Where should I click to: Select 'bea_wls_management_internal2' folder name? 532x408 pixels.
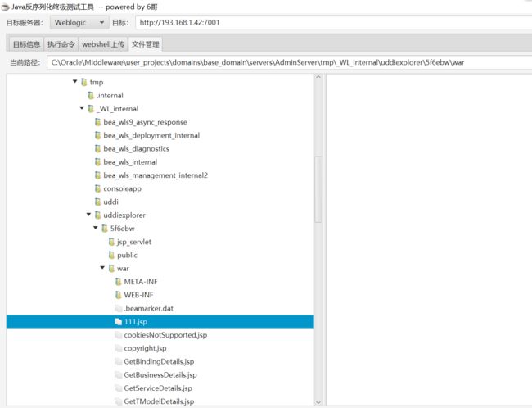pos(156,175)
